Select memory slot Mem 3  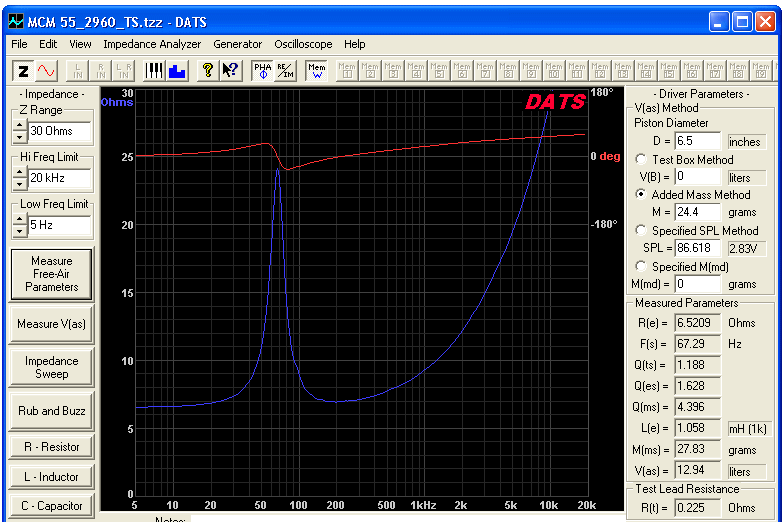tap(393, 71)
